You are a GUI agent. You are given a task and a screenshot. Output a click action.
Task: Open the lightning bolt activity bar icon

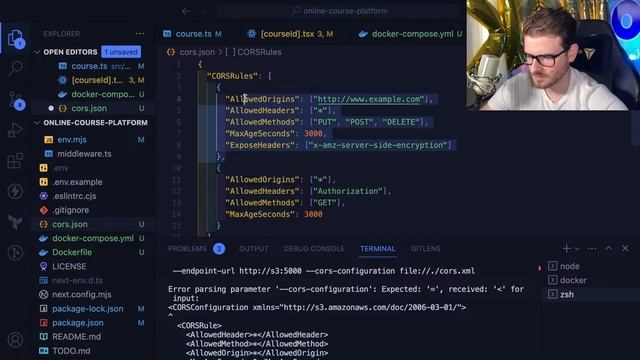tap(16, 191)
